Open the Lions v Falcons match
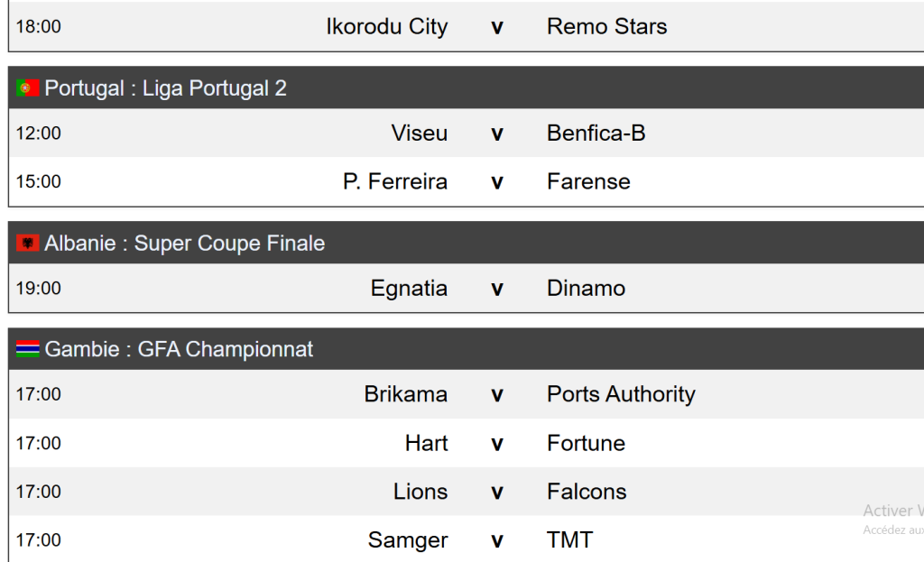The width and height of the screenshot is (924, 562). (x=496, y=493)
